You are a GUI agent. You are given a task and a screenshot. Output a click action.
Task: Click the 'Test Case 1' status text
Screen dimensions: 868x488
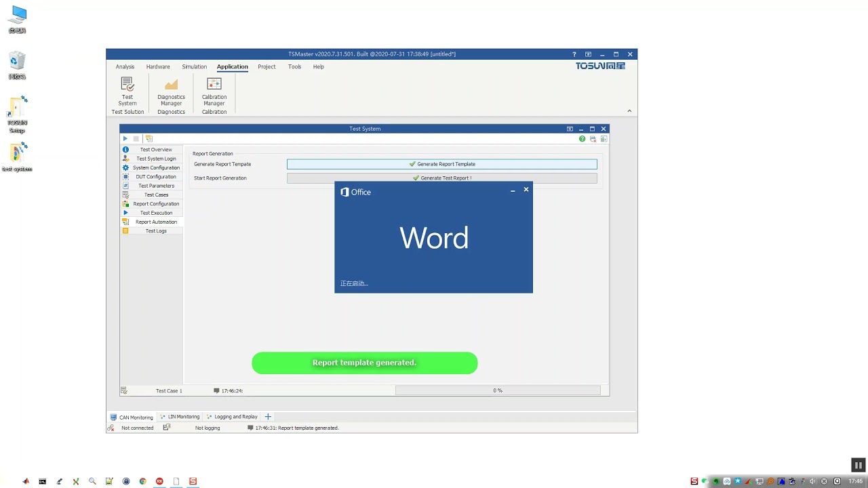click(x=169, y=390)
